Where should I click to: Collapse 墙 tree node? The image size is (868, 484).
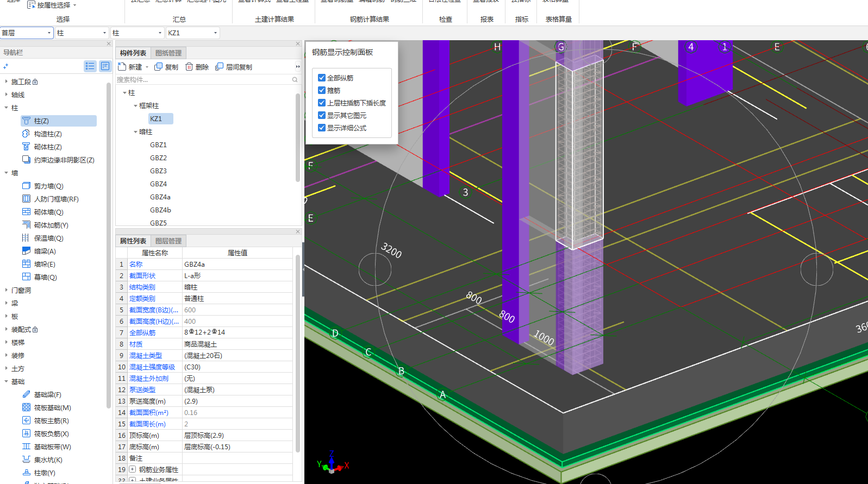coord(6,173)
